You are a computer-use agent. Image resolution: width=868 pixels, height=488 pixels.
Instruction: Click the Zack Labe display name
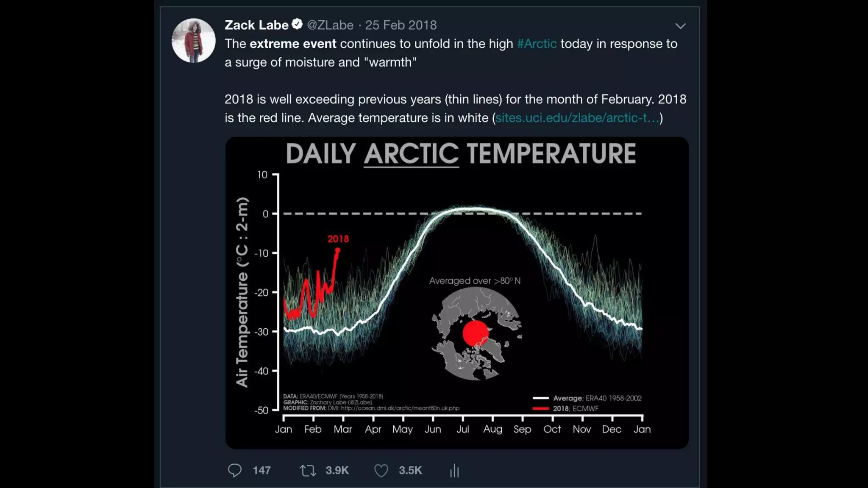[256, 25]
